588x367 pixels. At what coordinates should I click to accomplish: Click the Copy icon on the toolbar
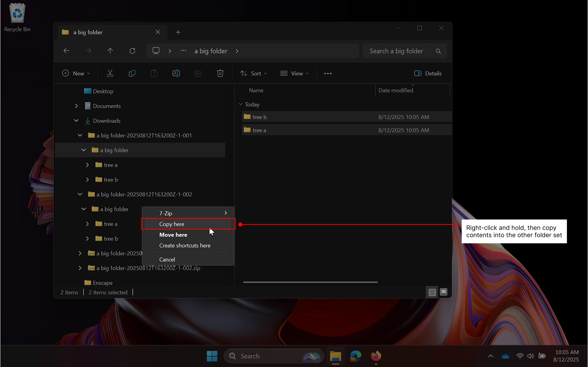click(132, 73)
